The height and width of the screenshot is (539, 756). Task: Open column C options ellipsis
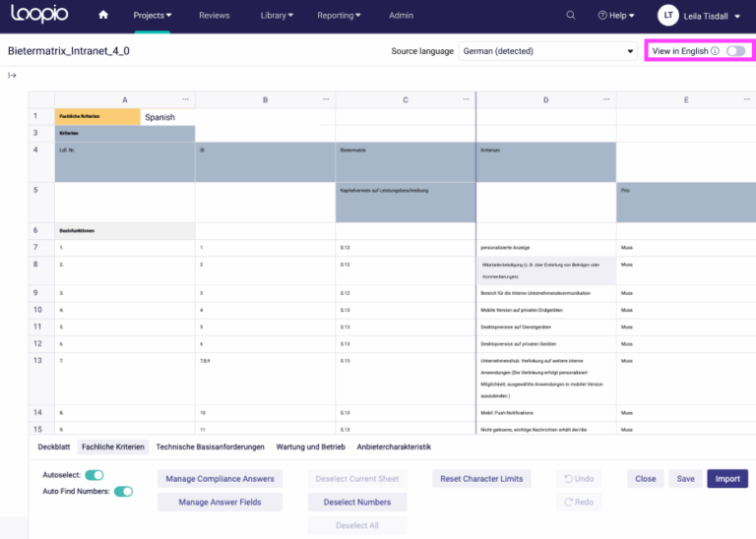pos(466,99)
